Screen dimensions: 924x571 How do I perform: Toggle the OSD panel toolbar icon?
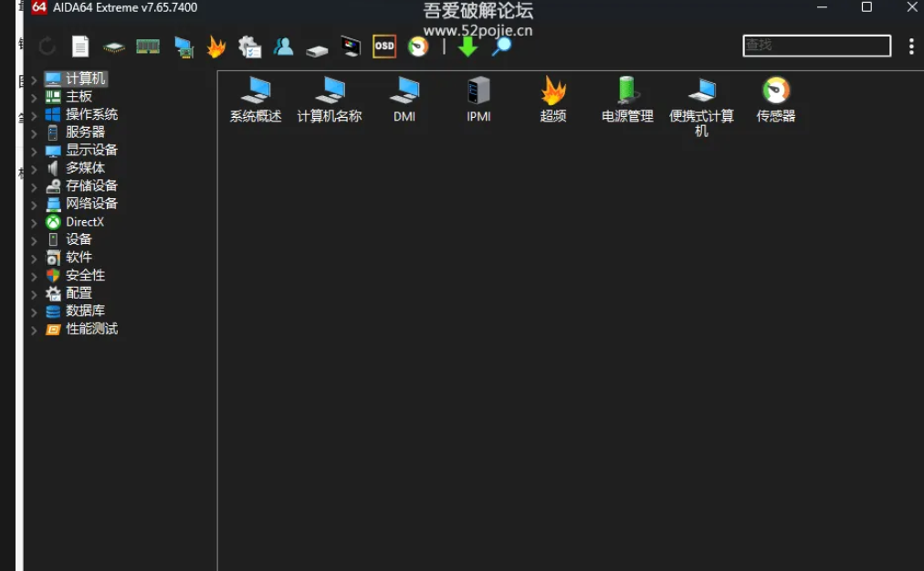384,46
